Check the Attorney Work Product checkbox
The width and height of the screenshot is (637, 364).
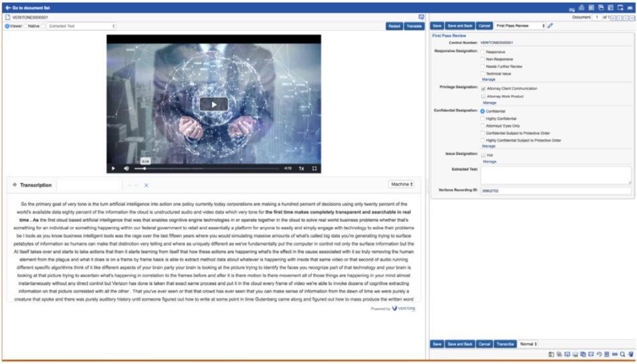tap(483, 96)
